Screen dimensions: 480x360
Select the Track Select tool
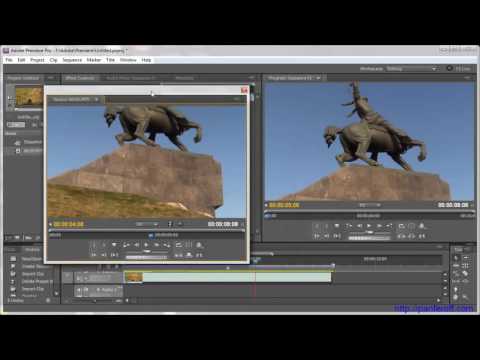466,258
